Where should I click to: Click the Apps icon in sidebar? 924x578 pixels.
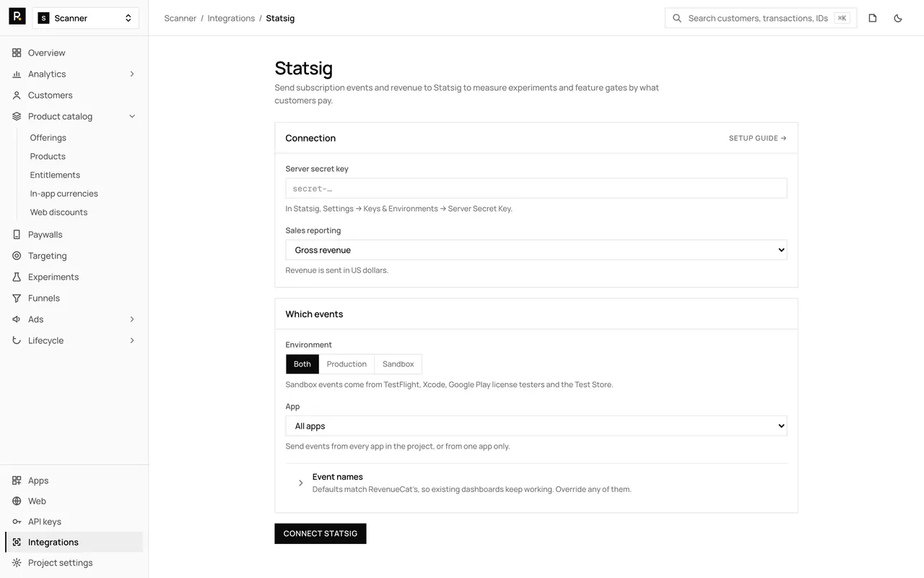(x=17, y=480)
